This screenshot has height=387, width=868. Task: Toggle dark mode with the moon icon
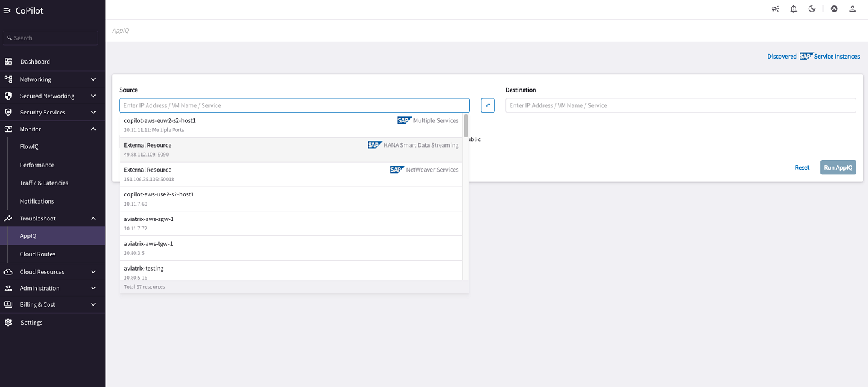click(x=812, y=8)
